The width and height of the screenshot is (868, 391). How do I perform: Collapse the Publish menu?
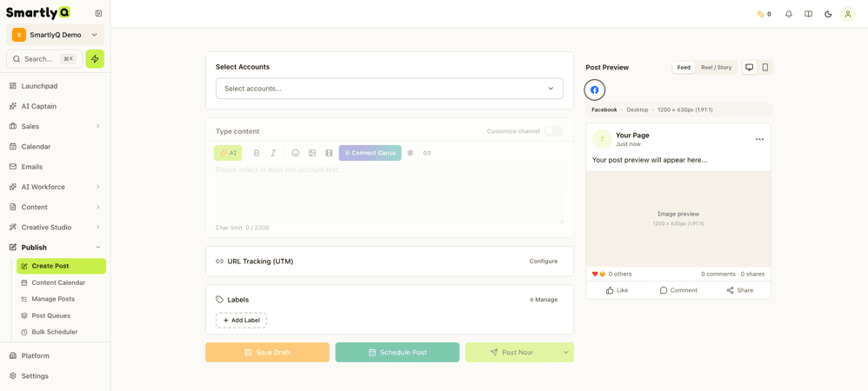56,248
